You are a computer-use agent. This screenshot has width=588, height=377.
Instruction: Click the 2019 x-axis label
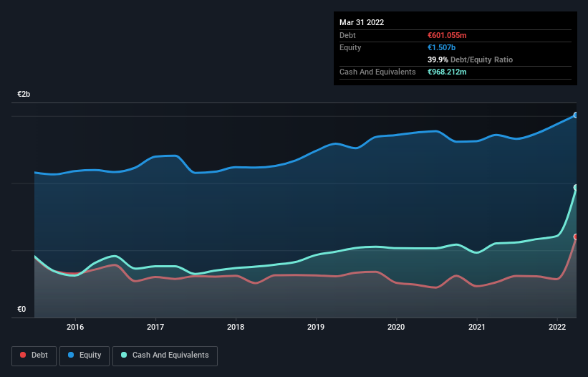click(x=316, y=327)
